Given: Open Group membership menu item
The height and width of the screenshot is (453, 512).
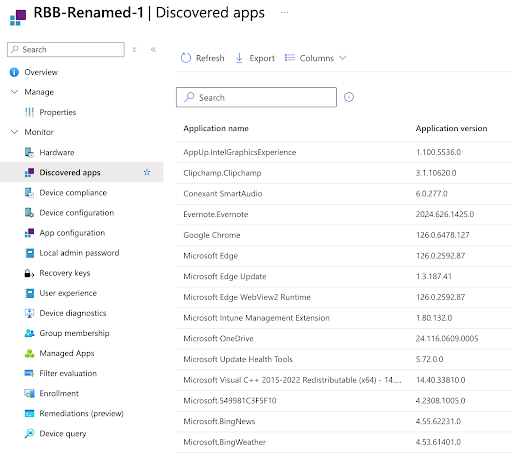Looking at the screenshot, I should (74, 333).
